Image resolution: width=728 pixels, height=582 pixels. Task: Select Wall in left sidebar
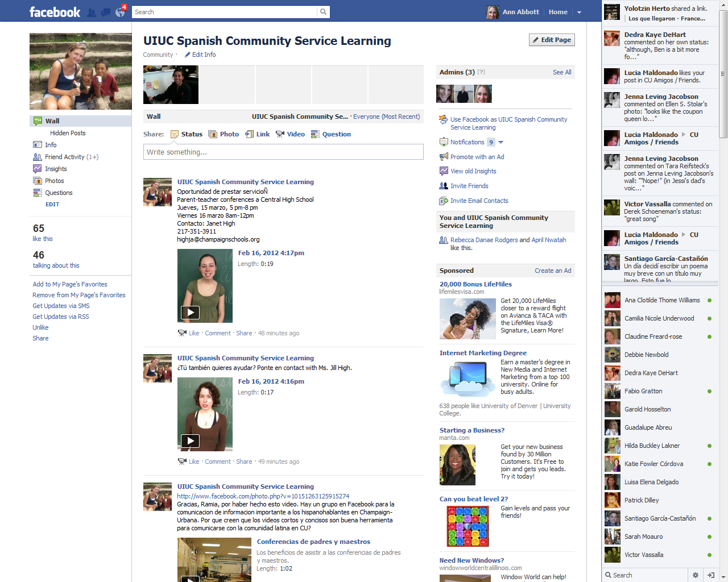(x=81, y=121)
